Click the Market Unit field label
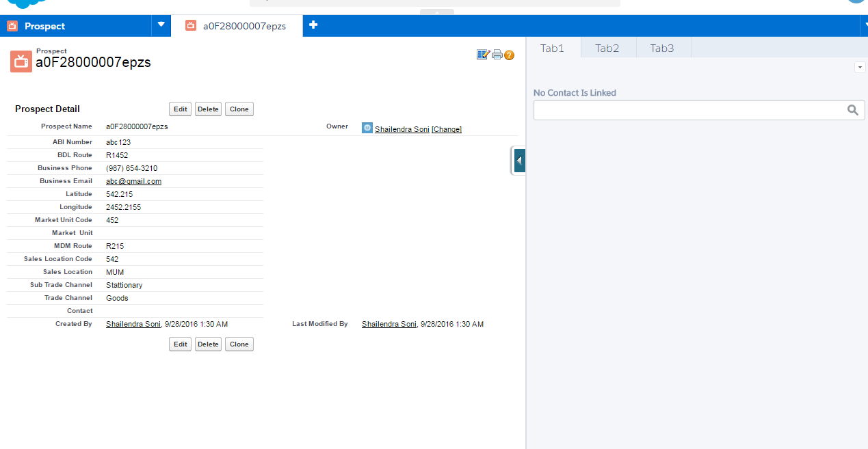 pyautogui.click(x=72, y=233)
